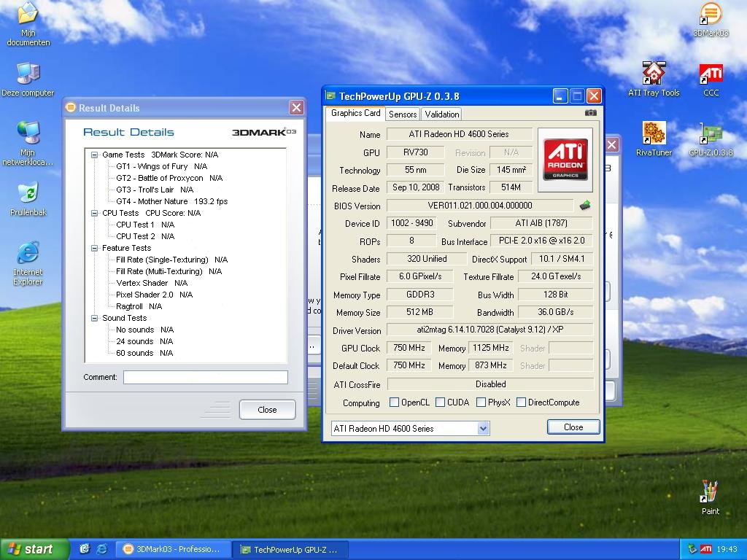Open the CCC desktop icon

coord(711,74)
